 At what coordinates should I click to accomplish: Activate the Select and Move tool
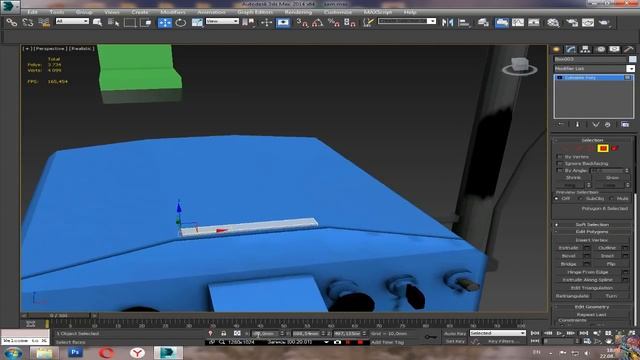(x=164, y=22)
